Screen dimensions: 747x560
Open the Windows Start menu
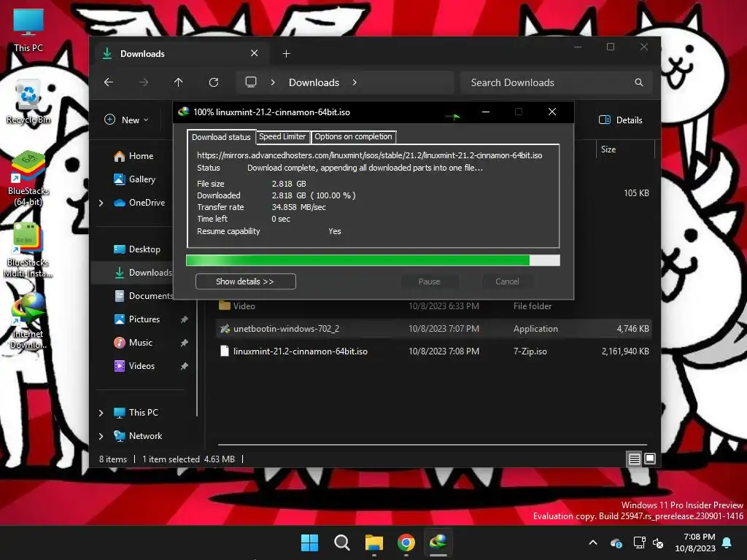[x=309, y=542]
